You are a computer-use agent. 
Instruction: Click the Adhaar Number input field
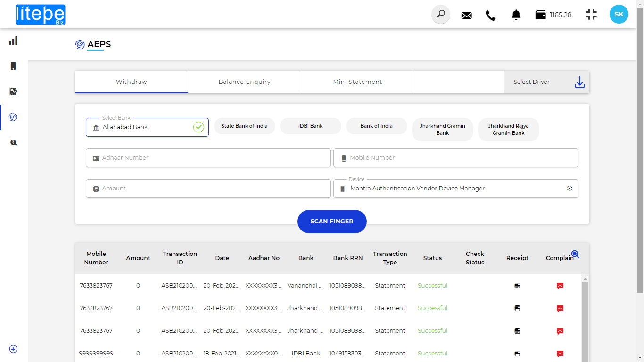(208, 158)
